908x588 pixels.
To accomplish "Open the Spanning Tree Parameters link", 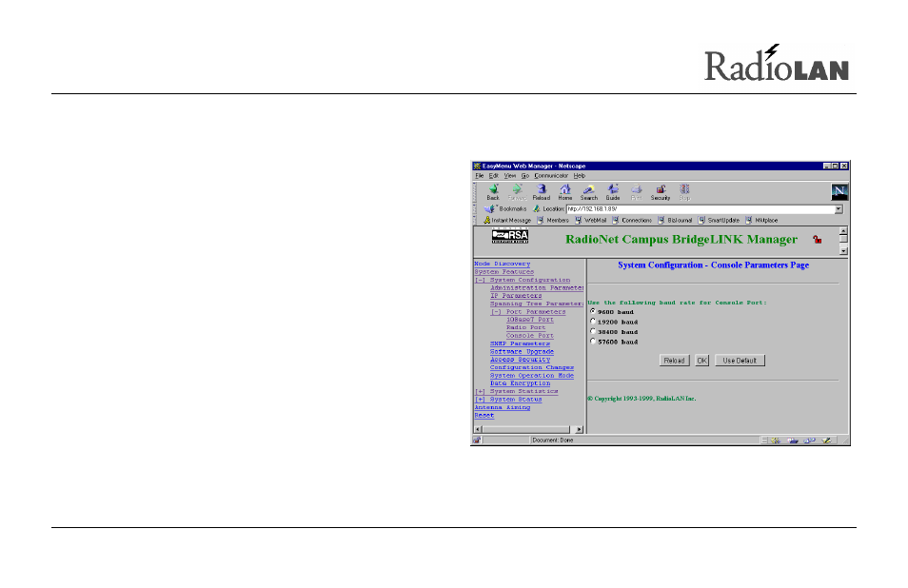I will [537, 304].
